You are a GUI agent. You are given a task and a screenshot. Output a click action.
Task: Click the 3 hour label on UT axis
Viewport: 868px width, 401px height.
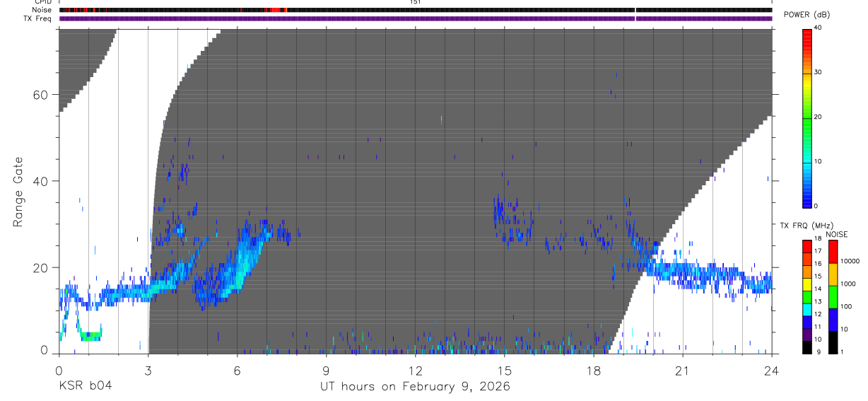coord(148,370)
